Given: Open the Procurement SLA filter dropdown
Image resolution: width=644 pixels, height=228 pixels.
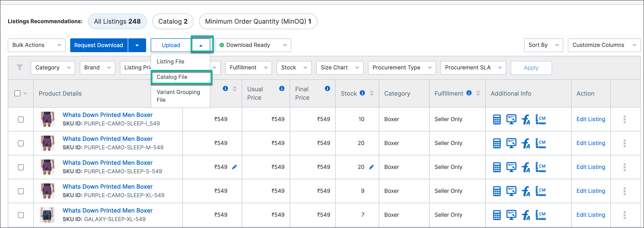Looking at the screenshot, I should tap(473, 68).
